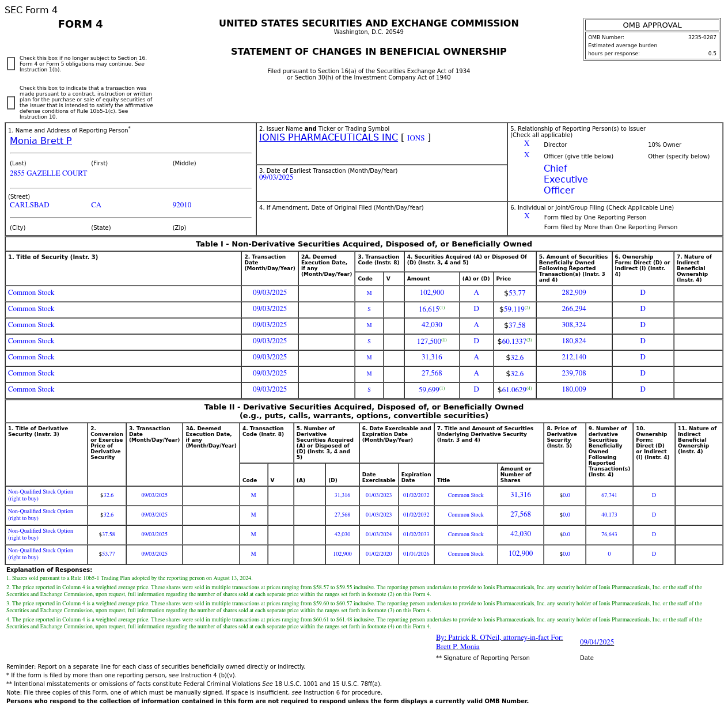
Task: Click the 'STATEMENT OF CHANGES IN BENEFICIAL OWNERSHIP' title
Action: [369, 52]
